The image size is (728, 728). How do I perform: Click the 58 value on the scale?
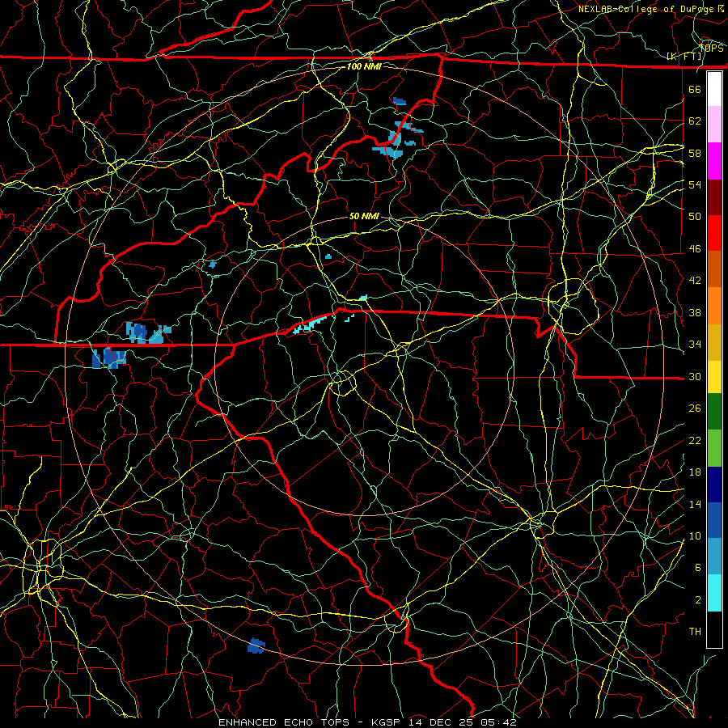coord(695,153)
